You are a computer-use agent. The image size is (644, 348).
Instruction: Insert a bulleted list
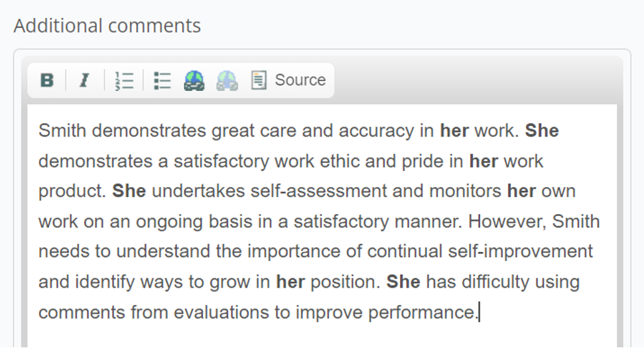[x=162, y=80]
